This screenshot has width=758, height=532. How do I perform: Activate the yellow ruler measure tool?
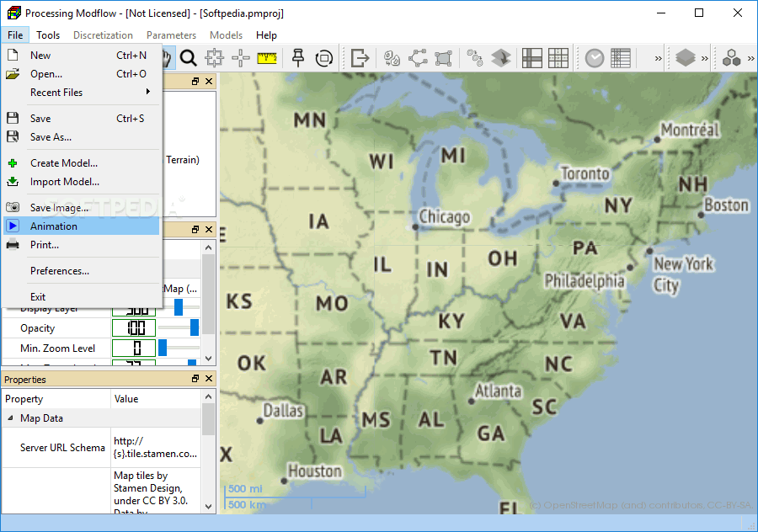(x=267, y=58)
